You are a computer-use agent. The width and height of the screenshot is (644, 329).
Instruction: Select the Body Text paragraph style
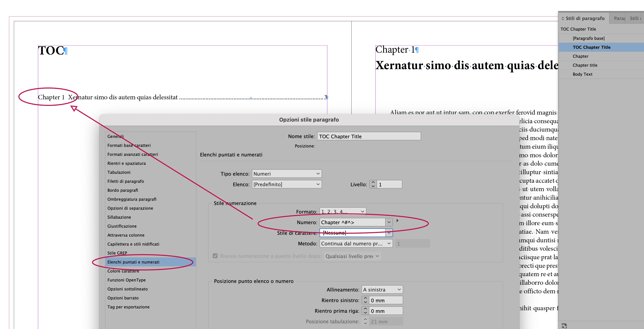tap(582, 74)
